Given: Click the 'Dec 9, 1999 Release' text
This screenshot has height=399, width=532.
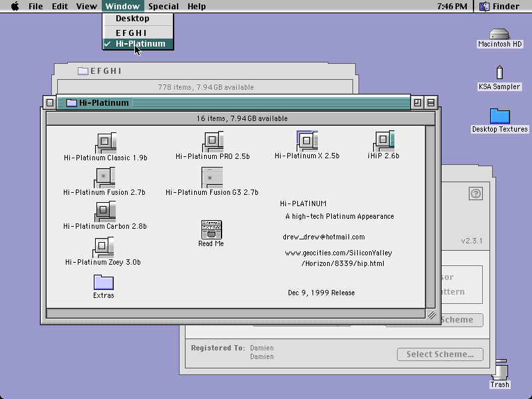Looking at the screenshot, I should [321, 293].
